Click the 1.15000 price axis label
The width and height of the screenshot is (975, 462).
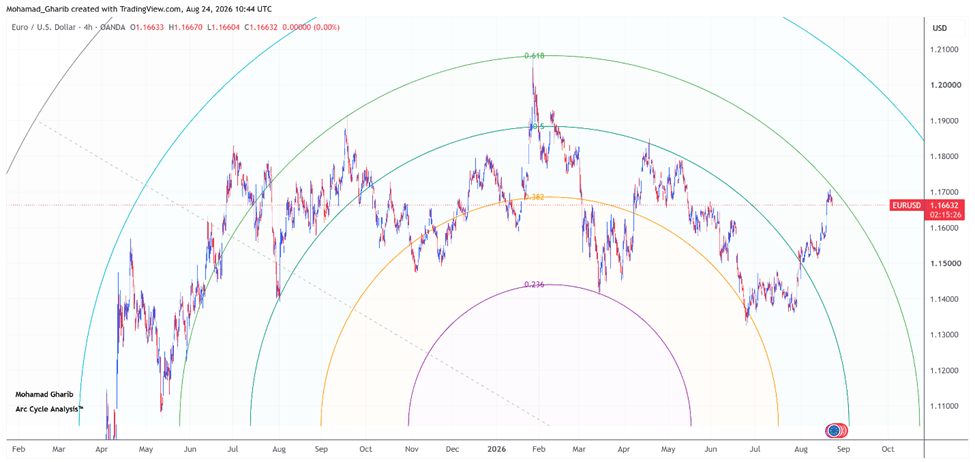pos(944,264)
